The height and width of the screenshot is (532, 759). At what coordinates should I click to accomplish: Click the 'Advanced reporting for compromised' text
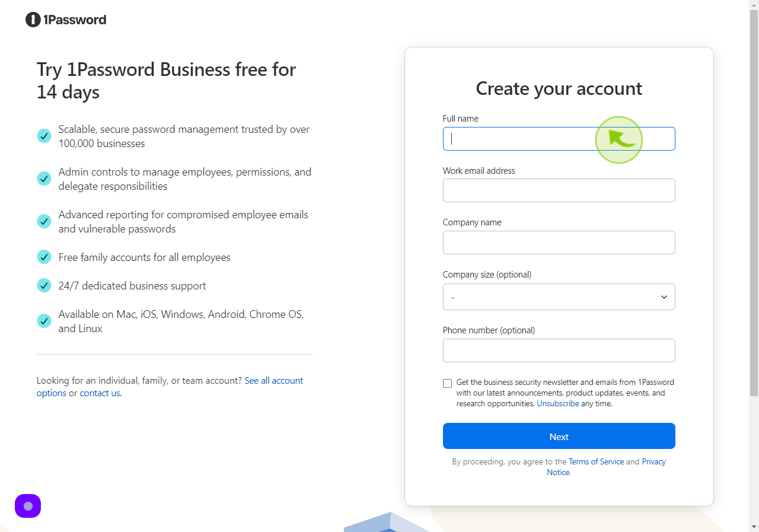point(183,222)
